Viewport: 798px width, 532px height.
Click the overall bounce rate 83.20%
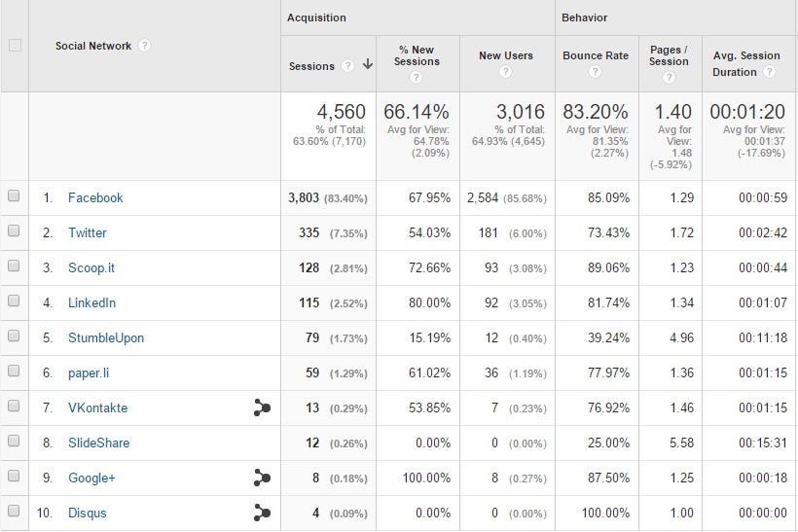pos(595,112)
